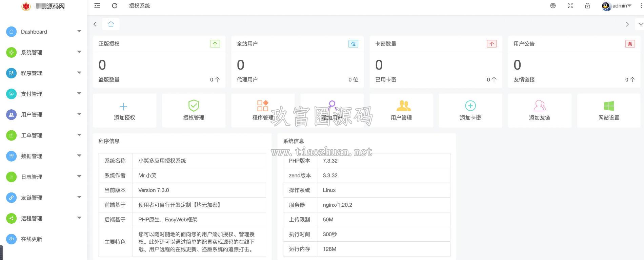Click the 友链管理 link icon

[x=11, y=197]
